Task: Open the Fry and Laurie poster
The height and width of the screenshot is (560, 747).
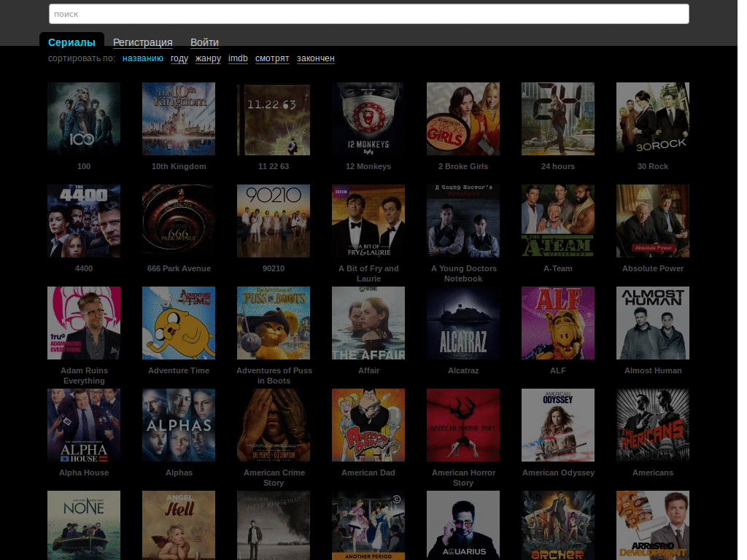Action: (368, 221)
